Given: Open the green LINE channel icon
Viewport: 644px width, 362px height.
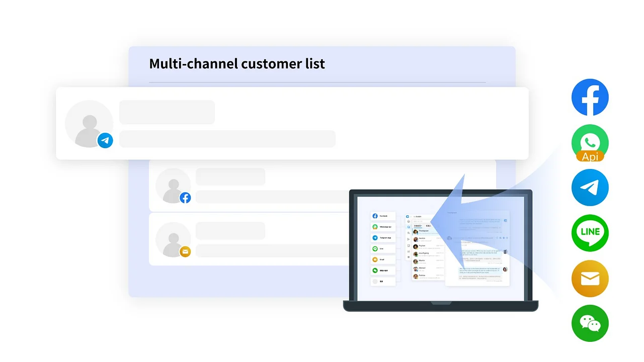Looking at the screenshot, I should click(590, 233).
